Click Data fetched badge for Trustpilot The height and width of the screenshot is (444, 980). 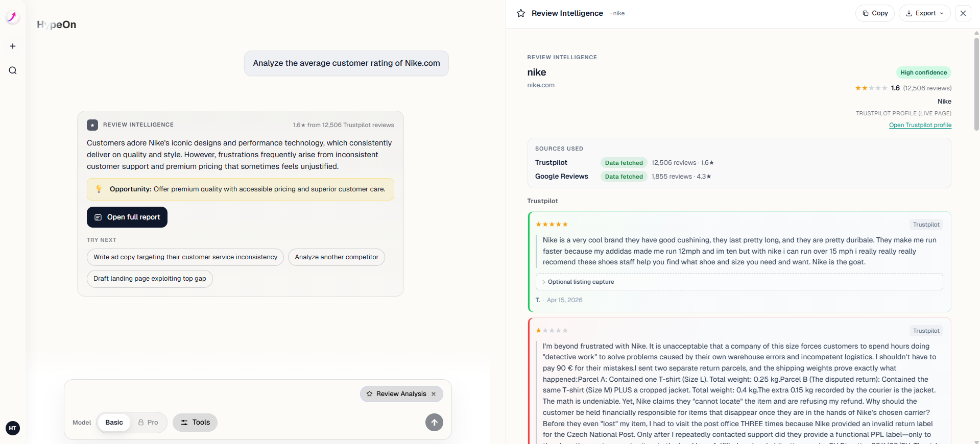pos(624,163)
